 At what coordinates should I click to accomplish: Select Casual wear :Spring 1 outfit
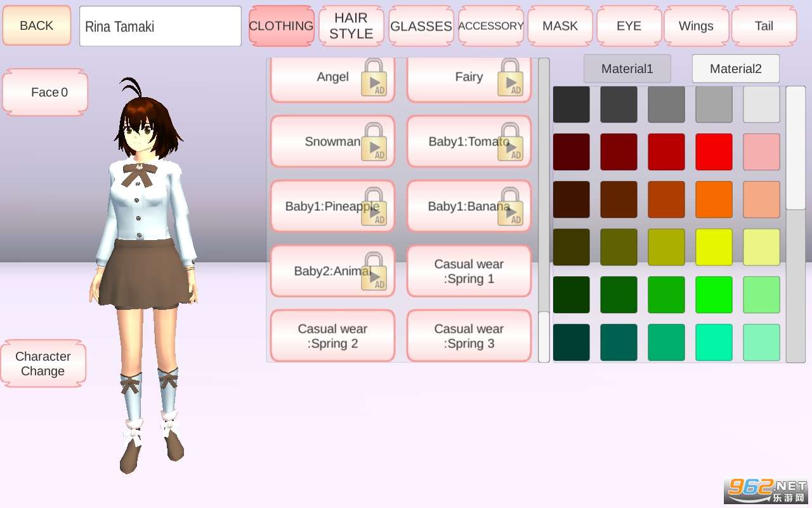coord(469,271)
